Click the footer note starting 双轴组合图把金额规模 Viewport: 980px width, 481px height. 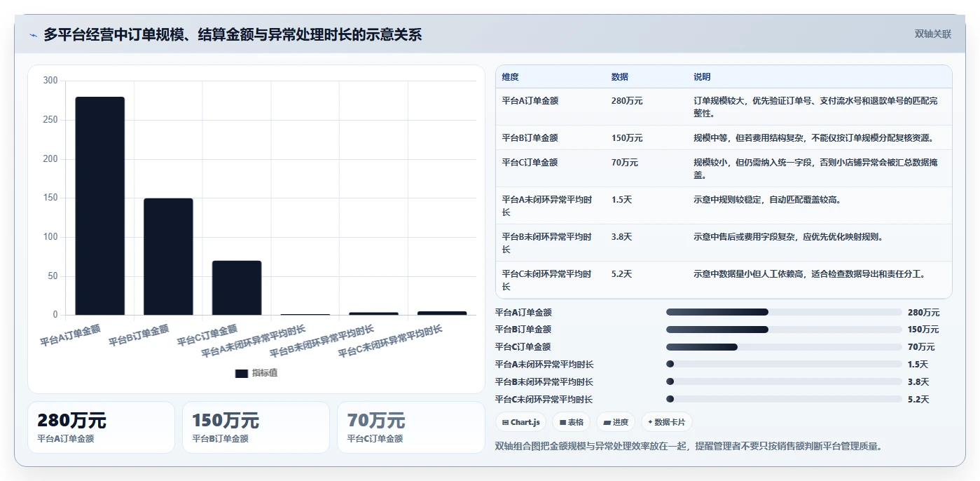coord(691,446)
